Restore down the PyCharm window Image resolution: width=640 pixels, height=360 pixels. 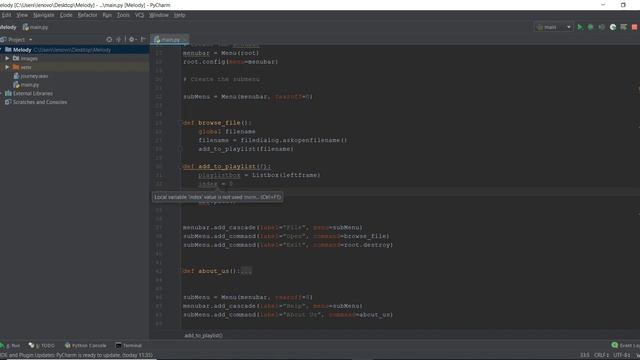[x=623, y=5]
